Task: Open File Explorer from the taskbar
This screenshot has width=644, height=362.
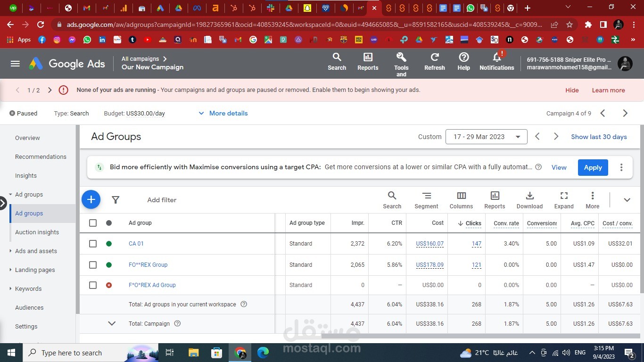Action: pos(193,353)
